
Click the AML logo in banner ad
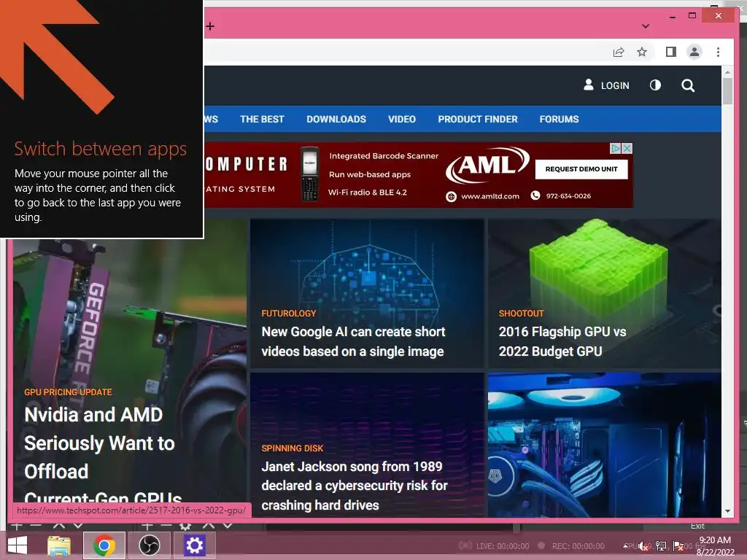point(487,165)
